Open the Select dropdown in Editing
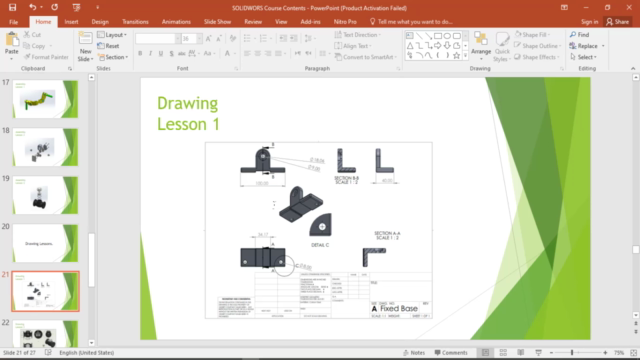The image size is (640, 360). (x=584, y=57)
